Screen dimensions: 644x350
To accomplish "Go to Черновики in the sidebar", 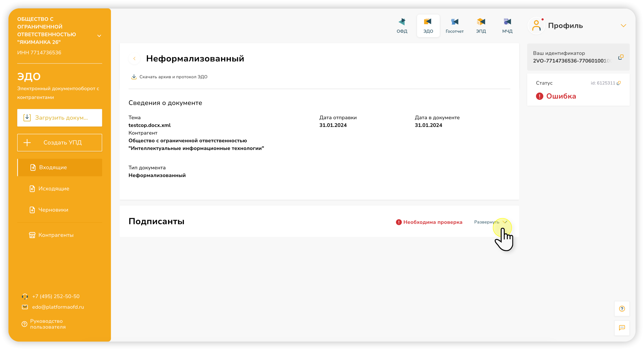I will [53, 210].
